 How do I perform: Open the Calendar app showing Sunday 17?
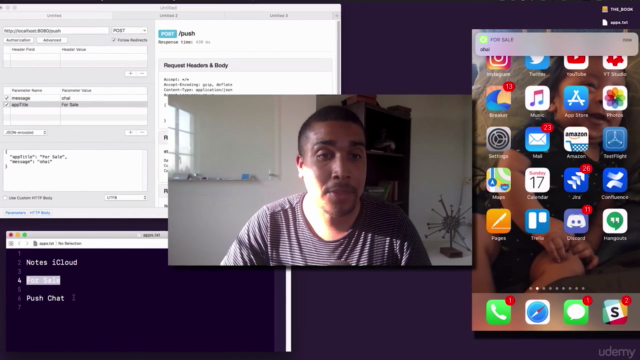[537, 180]
